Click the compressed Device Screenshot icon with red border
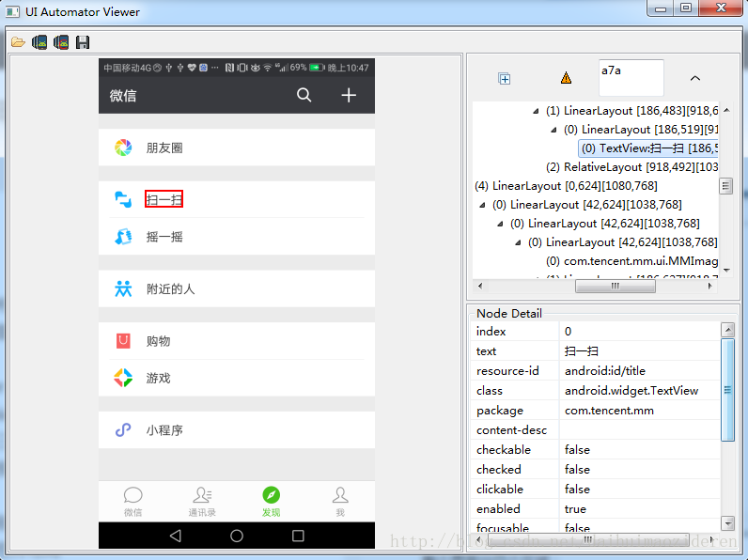 61,42
